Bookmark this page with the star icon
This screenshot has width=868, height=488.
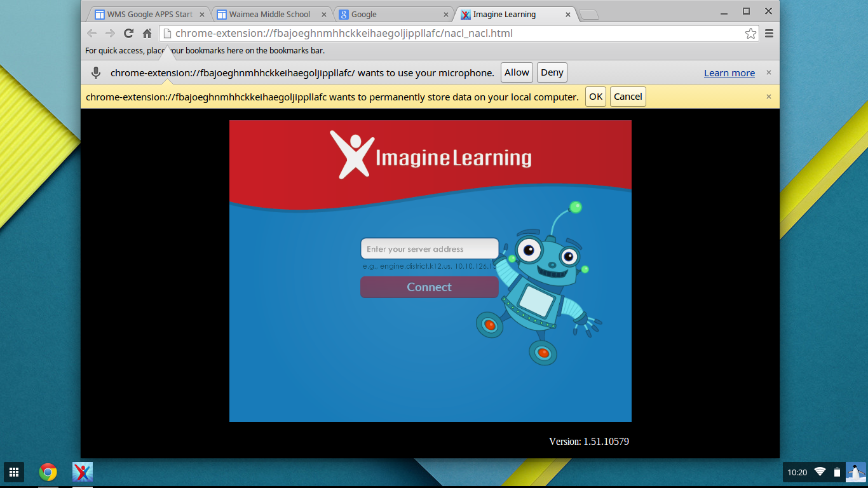tap(750, 34)
